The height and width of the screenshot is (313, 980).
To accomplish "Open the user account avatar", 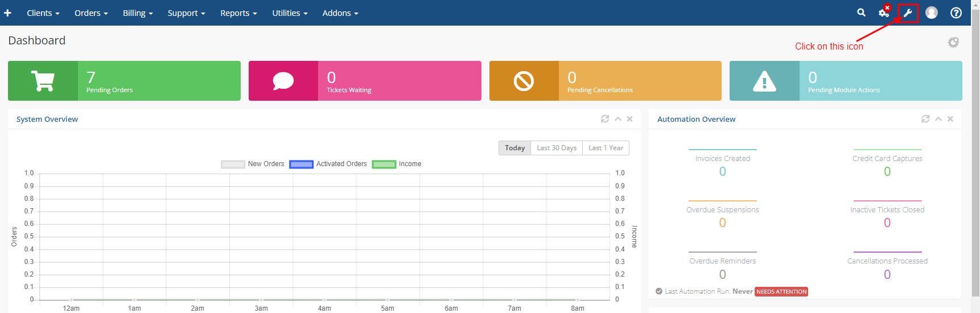I will point(932,13).
